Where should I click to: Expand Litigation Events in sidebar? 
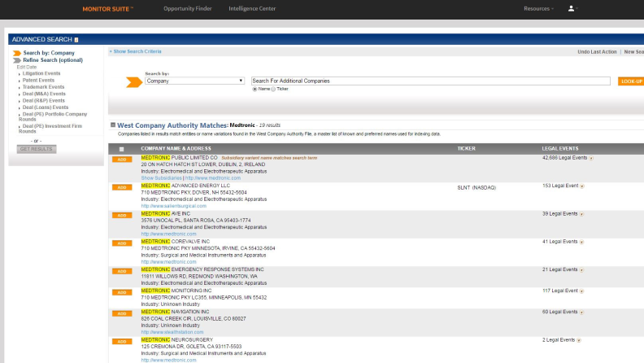click(41, 73)
